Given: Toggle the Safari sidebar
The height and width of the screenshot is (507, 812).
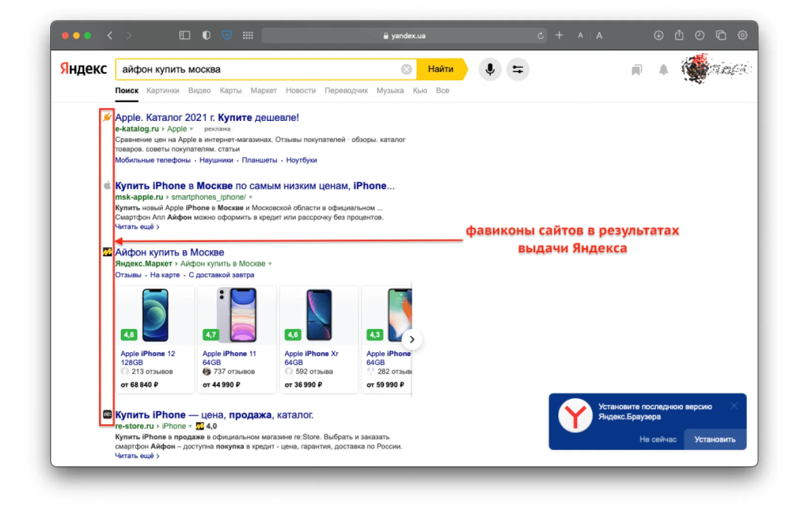Looking at the screenshot, I should tap(185, 35).
